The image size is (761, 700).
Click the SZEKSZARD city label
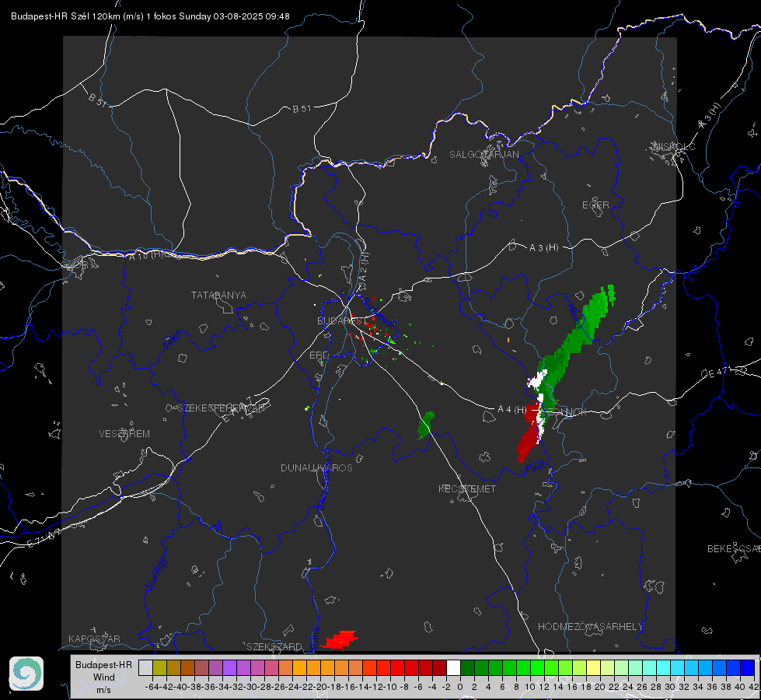tap(274, 646)
